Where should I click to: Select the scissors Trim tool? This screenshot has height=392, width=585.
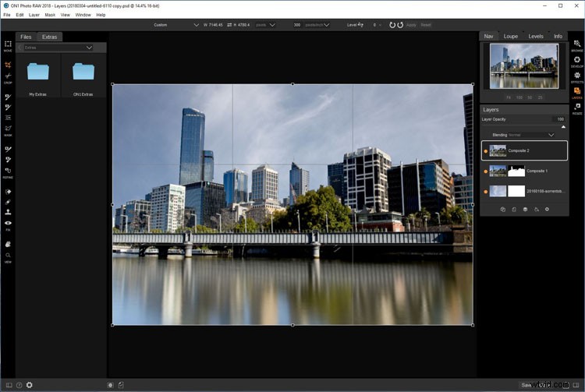[x=8, y=76]
